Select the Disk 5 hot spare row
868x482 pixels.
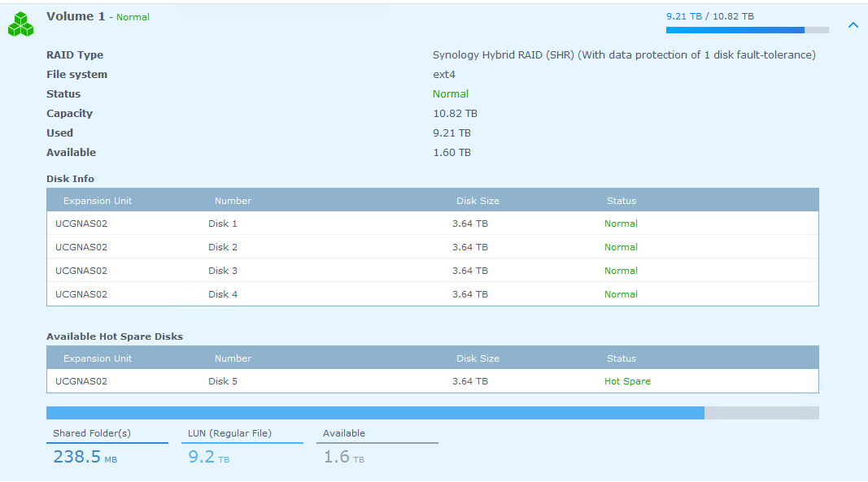tap(432, 381)
